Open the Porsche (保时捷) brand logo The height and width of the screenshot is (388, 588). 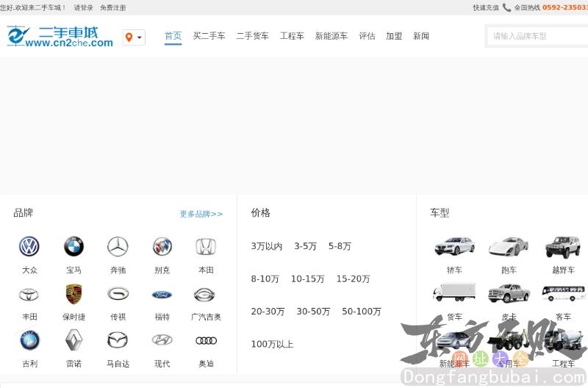tap(73, 294)
